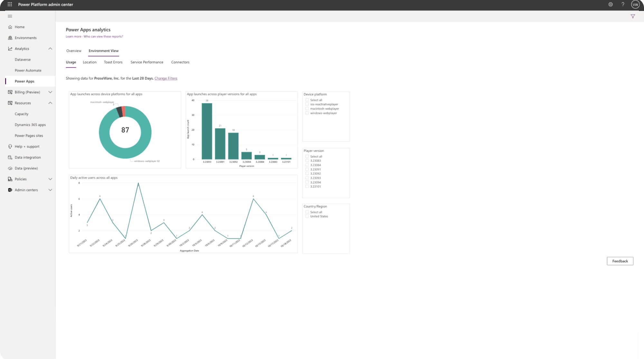The width and height of the screenshot is (644, 359).
Task: Click the Resources section icon
Action: tap(10, 103)
